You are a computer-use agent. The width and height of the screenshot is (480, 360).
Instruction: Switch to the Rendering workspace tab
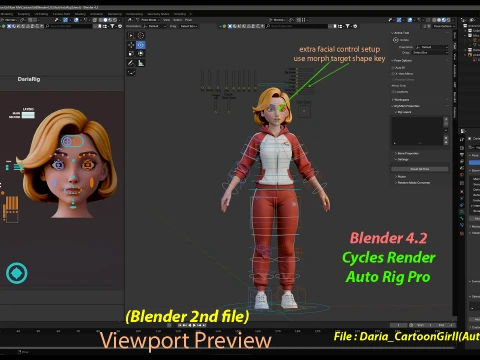tap(115, 14)
